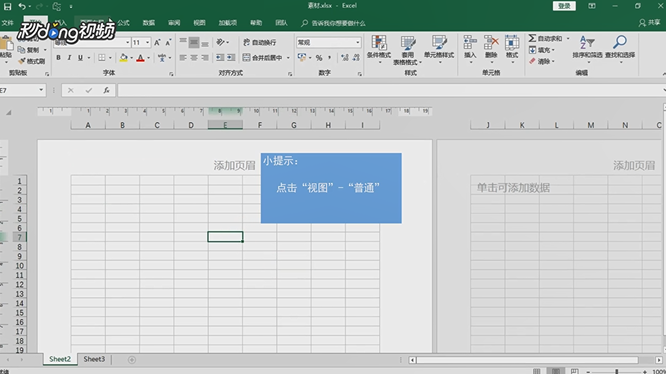Switch to the Help ribbon tab
Screen dimensions: 666x374
pyautogui.click(x=256, y=23)
